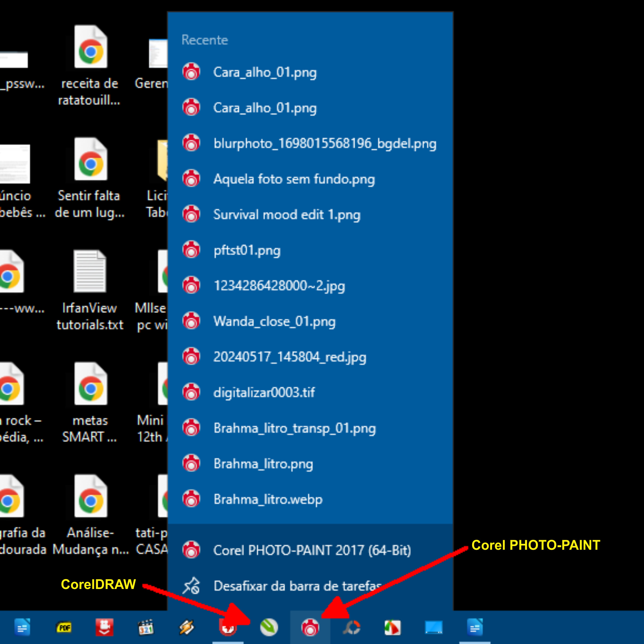Image resolution: width=644 pixels, height=644 pixels.
Task: Open recent file Aquela foto sem fundo.png
Action: 294,179
